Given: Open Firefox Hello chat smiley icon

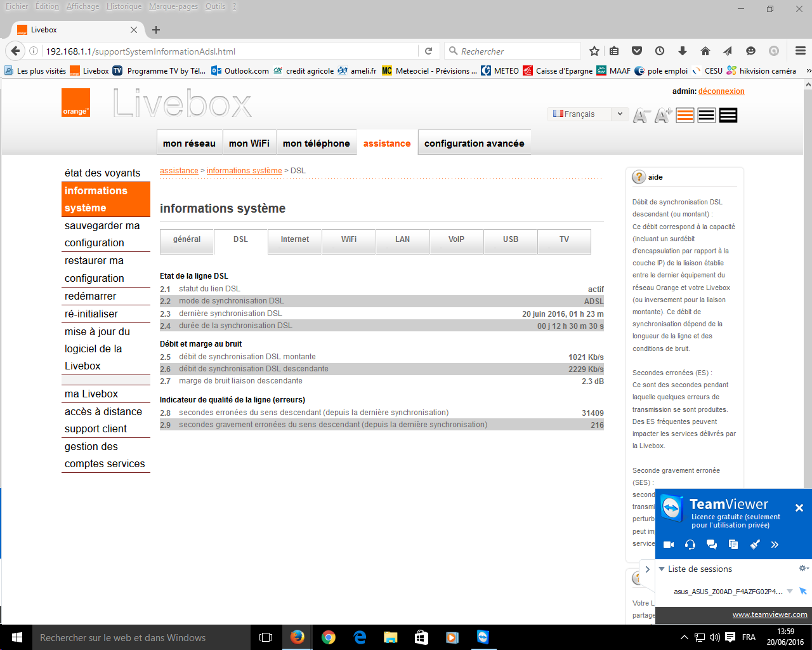Looking at the screenshot, I should click(750, 51).
